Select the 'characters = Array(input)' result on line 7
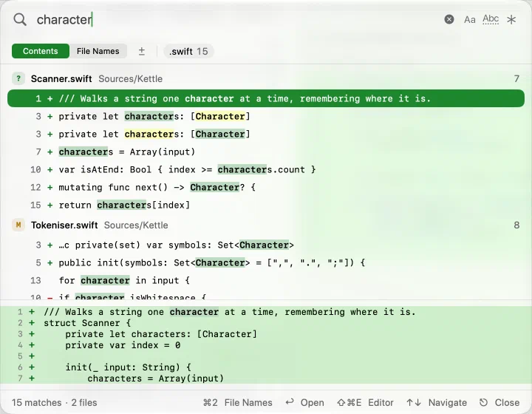 click(x=266, y=152)
